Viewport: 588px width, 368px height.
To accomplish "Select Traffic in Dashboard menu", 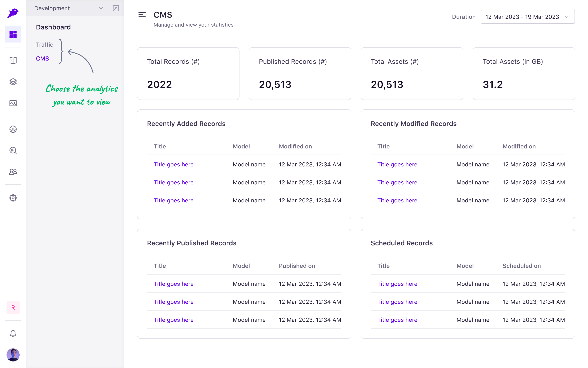I will click(45, 45).
